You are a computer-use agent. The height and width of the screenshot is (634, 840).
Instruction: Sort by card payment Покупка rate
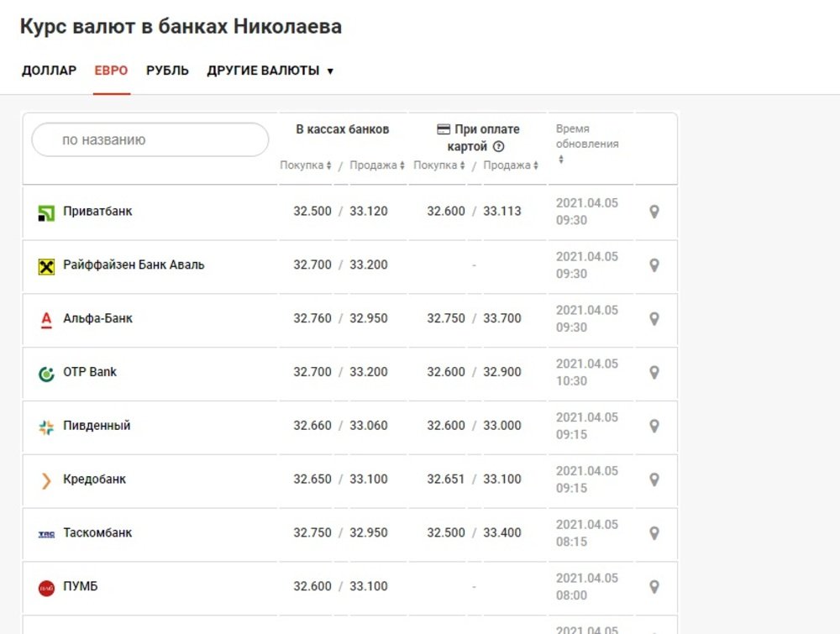click(438, 165)
